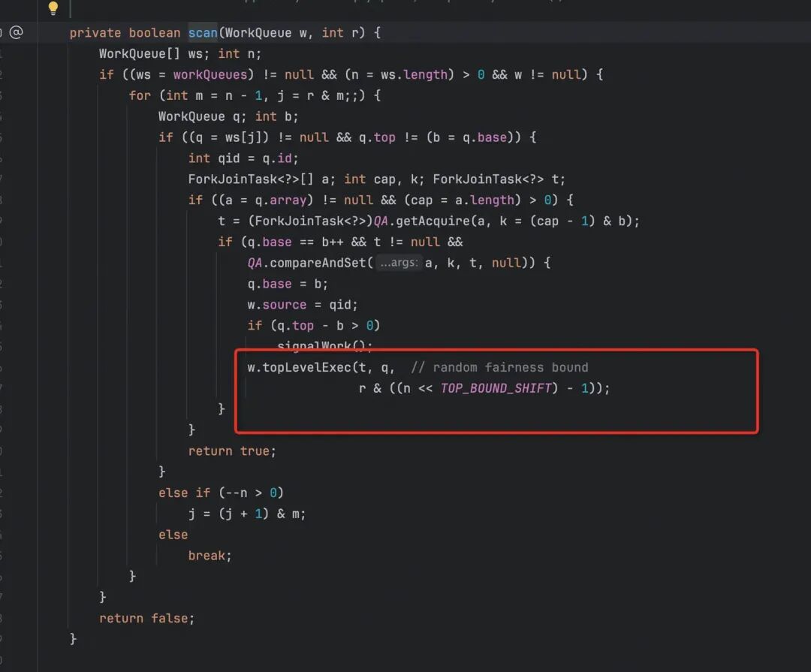The height and width of the screenshot is (672, 811).
Task: Click 'q.base = b;' line
Action: click(288, 284)
